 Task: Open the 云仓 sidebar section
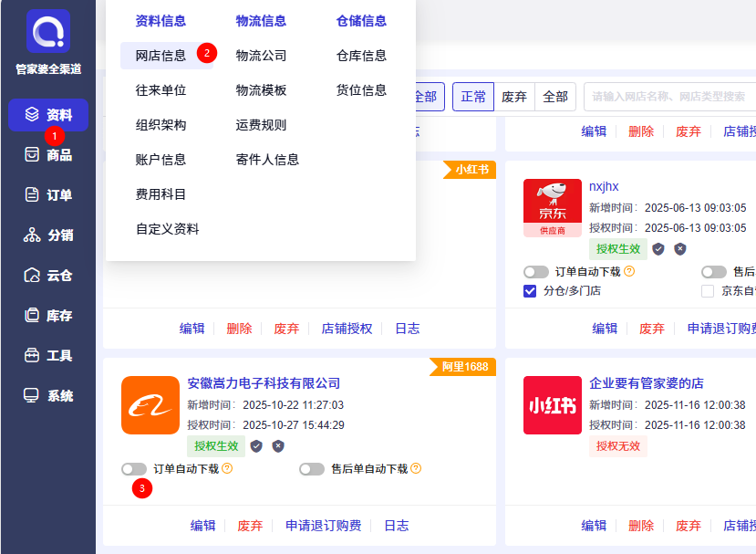(x=48, y=276)
